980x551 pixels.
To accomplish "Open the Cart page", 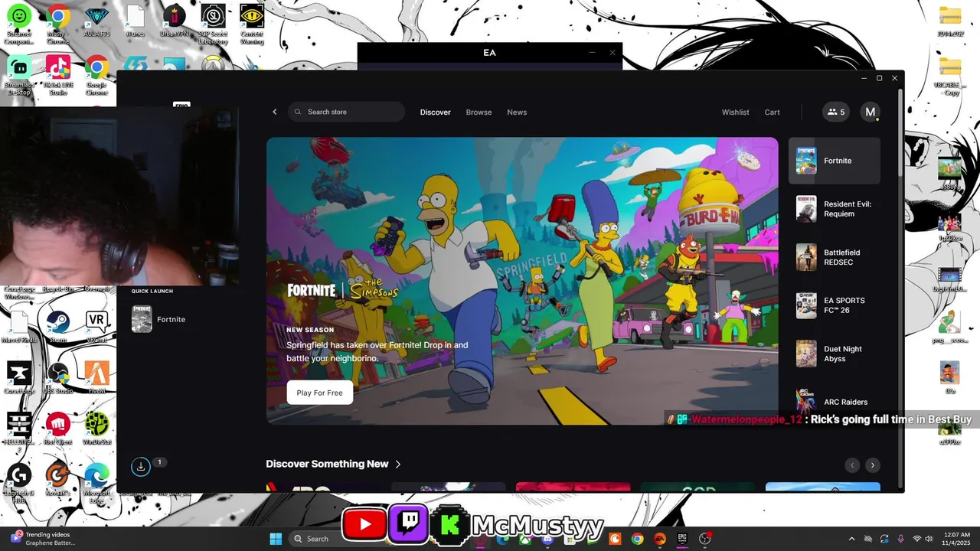I will (x=772, y=112).
